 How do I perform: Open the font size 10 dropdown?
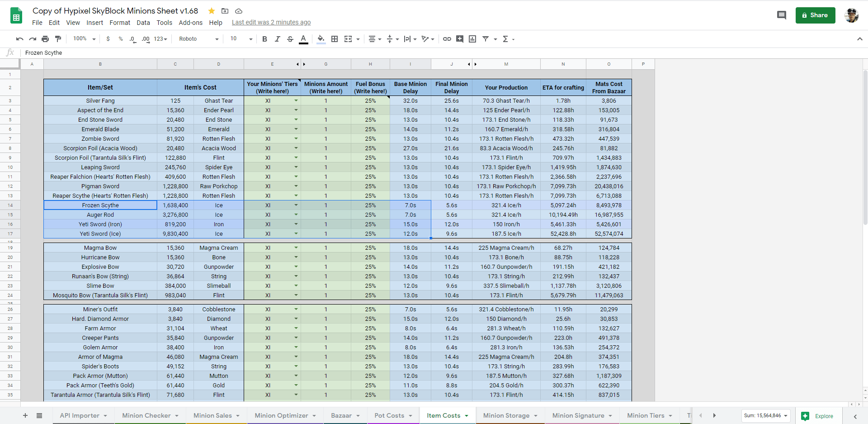[x=241, y=39]
